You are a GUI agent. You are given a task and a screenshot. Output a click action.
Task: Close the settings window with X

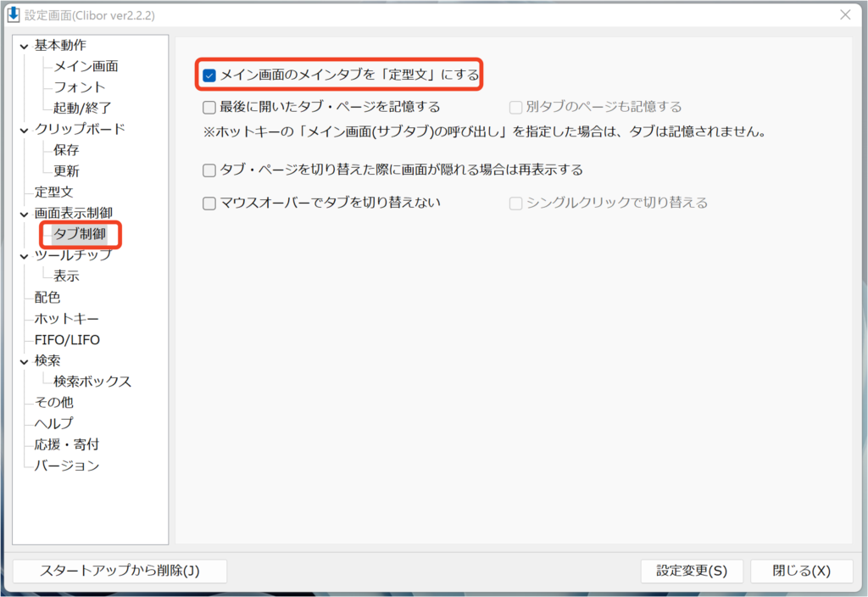pyautogui.click(x=844, y=15)
